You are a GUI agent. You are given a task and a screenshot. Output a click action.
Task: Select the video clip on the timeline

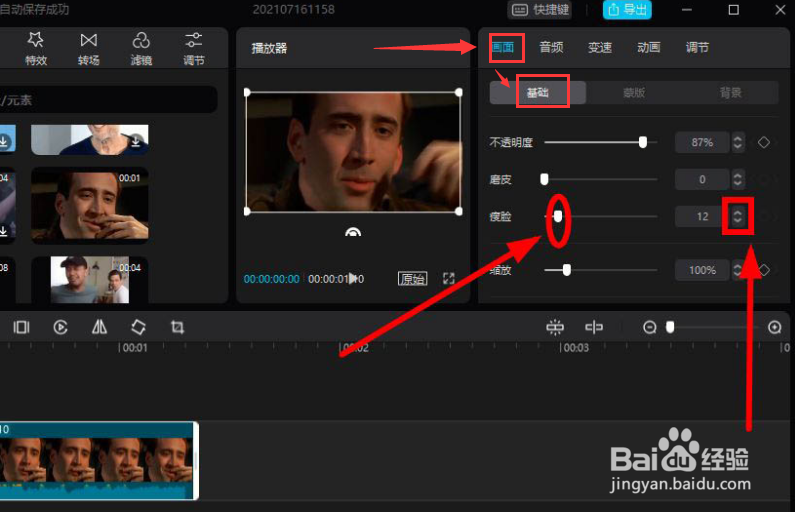pyautogui.click(x=99, y=461)
